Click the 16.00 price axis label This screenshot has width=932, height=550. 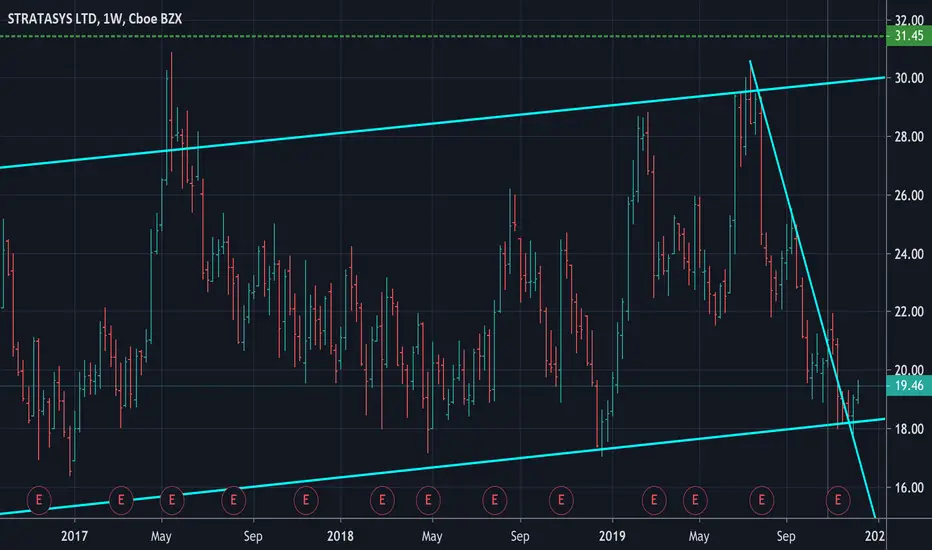pyautogui.click(x=909, y=488)
